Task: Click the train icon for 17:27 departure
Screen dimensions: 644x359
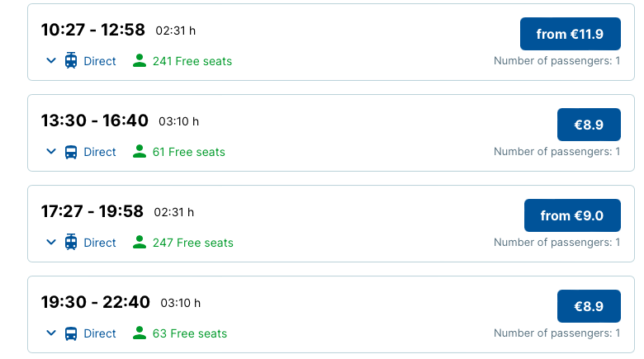Action: click(71, 243)
